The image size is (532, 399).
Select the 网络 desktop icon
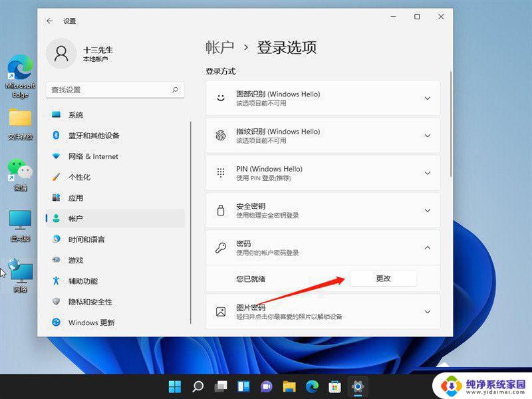[x=20, y=276]
